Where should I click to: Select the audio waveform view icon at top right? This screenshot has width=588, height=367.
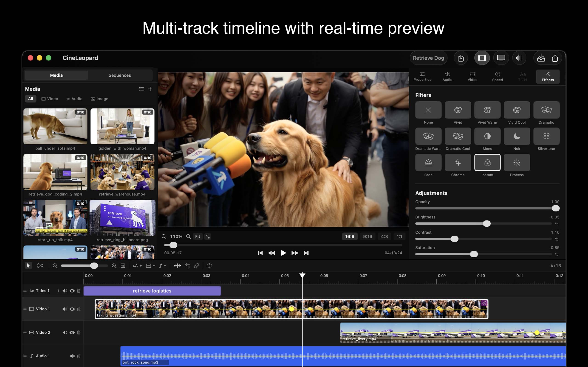click(x=520, y=58)
